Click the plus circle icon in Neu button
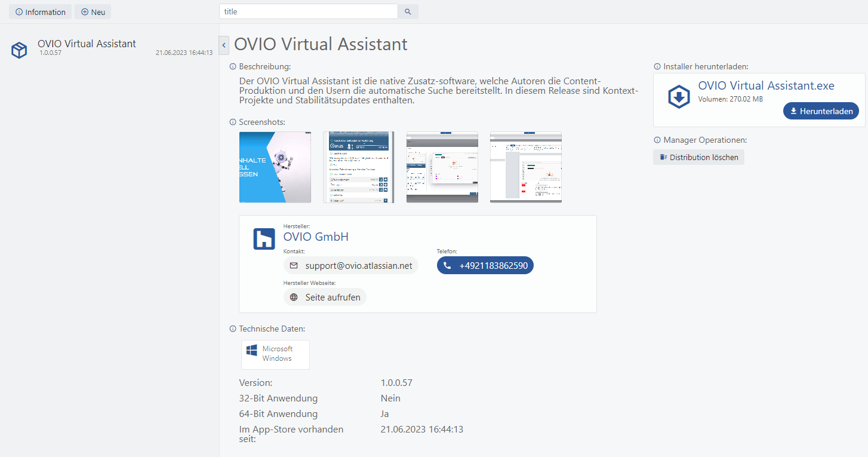The image size is (868, 457). click(x=85, y=12)
